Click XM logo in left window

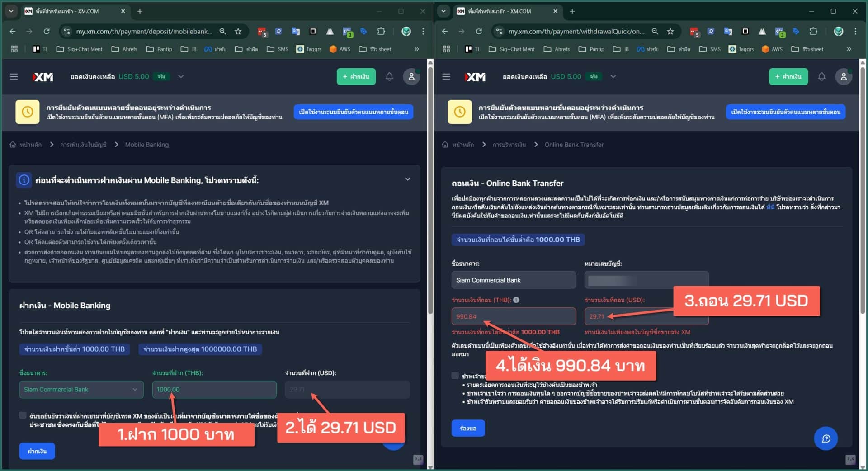[x=43, y=77]
